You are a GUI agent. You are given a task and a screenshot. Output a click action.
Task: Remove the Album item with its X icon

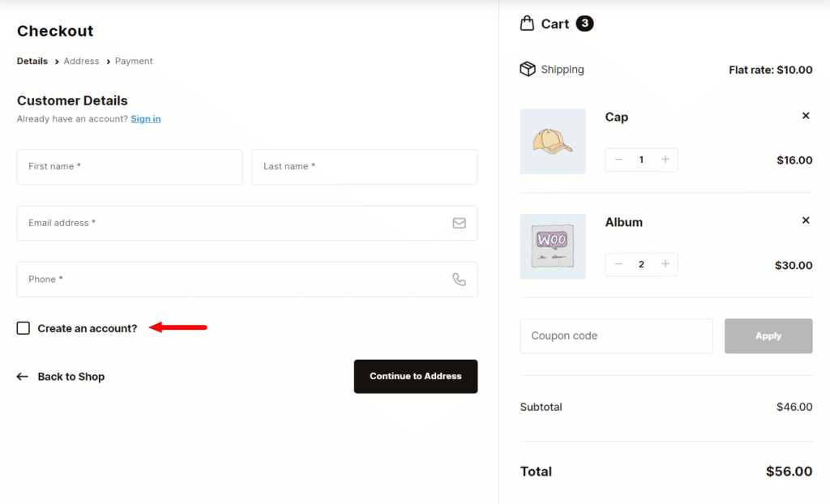pyautogui.click(x=806, y=220)
